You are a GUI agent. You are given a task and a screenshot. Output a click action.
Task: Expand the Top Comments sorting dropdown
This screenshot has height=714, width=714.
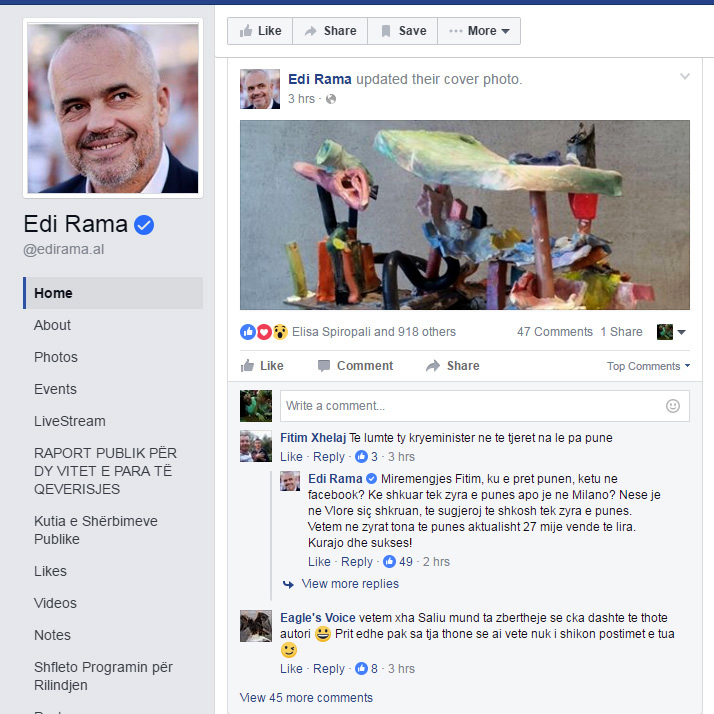648,366
